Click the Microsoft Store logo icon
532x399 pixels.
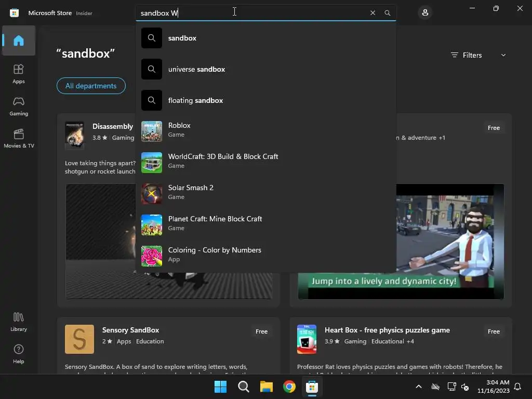[14, 13]
